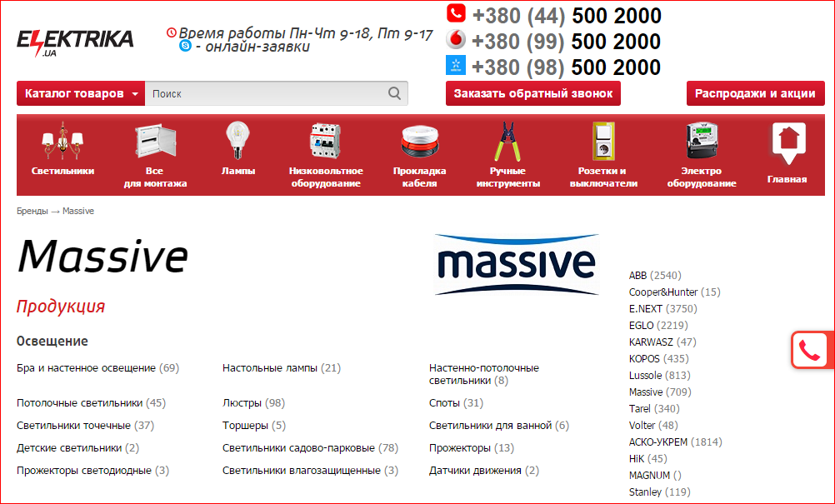Select the Электрооборудование menu label
This screenshot has width=835, height=504.
[x=702, y=177]
